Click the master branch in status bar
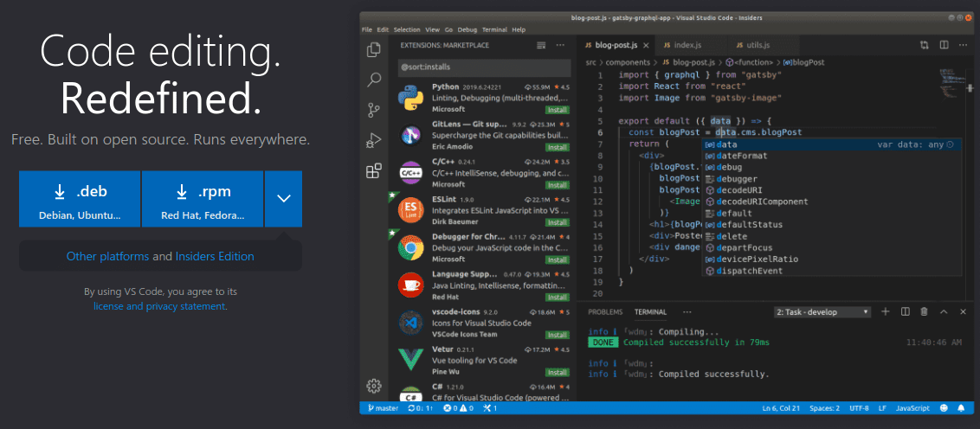The height and width of the screenshot is (429, 980). [x=384, y=408]
